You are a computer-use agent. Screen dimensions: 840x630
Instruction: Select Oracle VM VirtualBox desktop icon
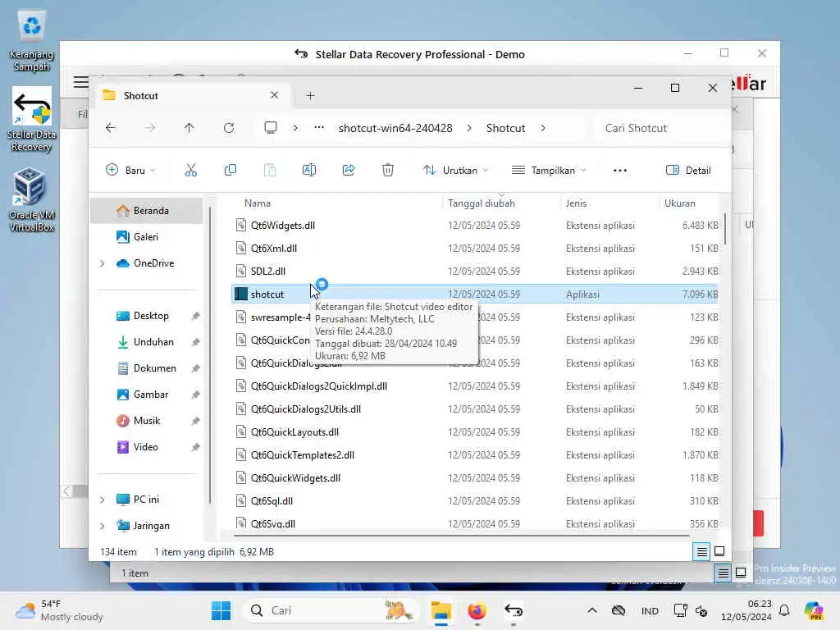click(32, 199)
